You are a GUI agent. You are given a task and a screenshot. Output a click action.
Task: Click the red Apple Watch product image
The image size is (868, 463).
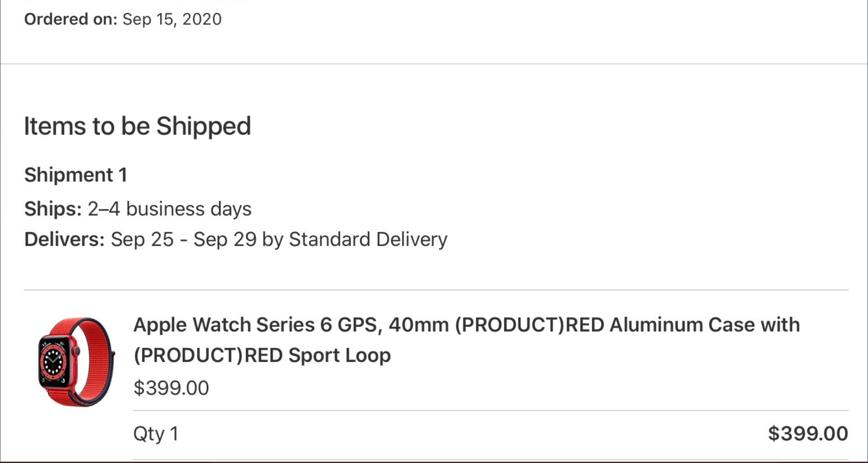[76, 362]
